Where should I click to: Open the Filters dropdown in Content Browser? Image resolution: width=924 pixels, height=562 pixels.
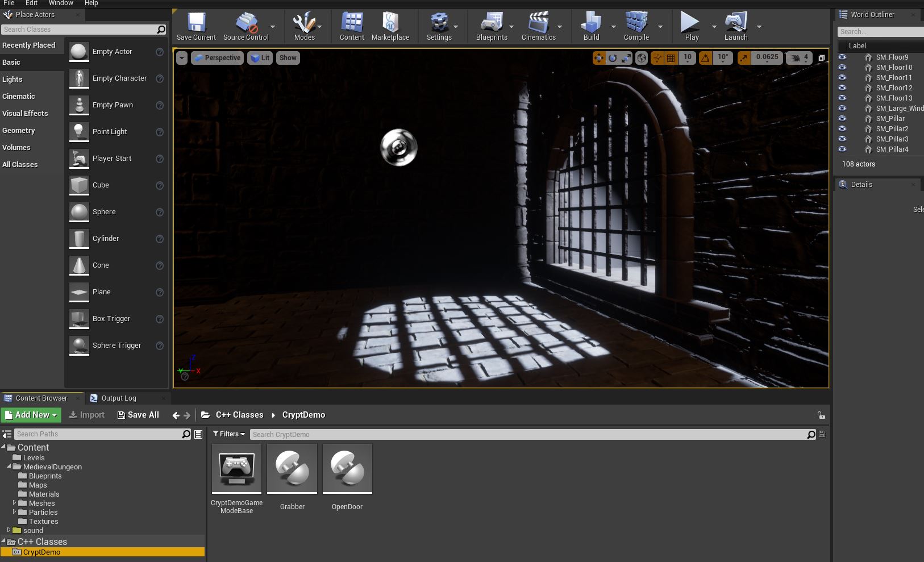coord(228,434)
